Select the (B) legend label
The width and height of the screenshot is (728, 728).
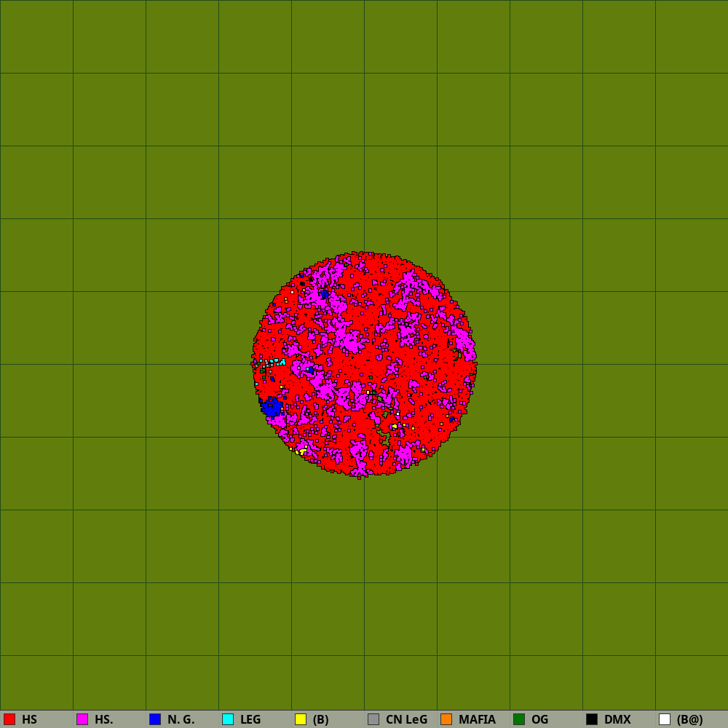click(321, 720)
